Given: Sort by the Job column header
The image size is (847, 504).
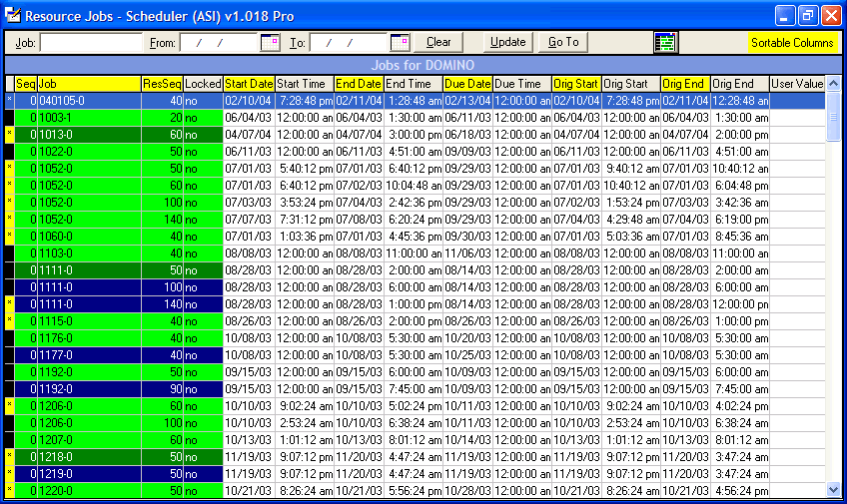Looking at the screenshot, I should [88, 84].
